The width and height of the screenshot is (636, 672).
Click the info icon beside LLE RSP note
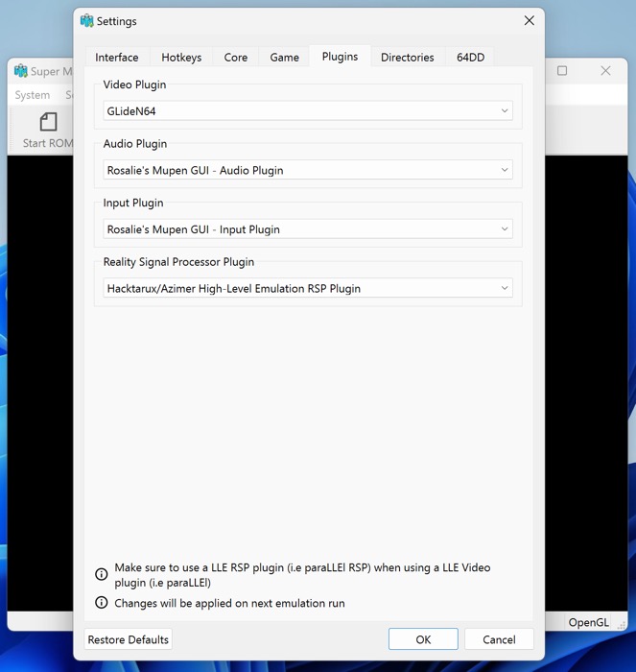[x=102, y=574]
